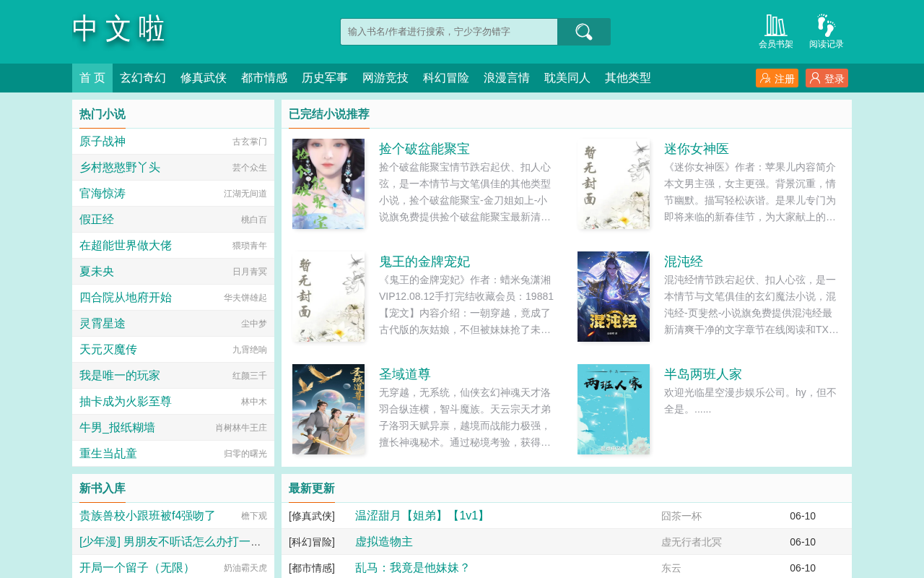This screenshot has width=924, height=578.
Task: Open the 都市情感 category
Action: tap(264, 78)
